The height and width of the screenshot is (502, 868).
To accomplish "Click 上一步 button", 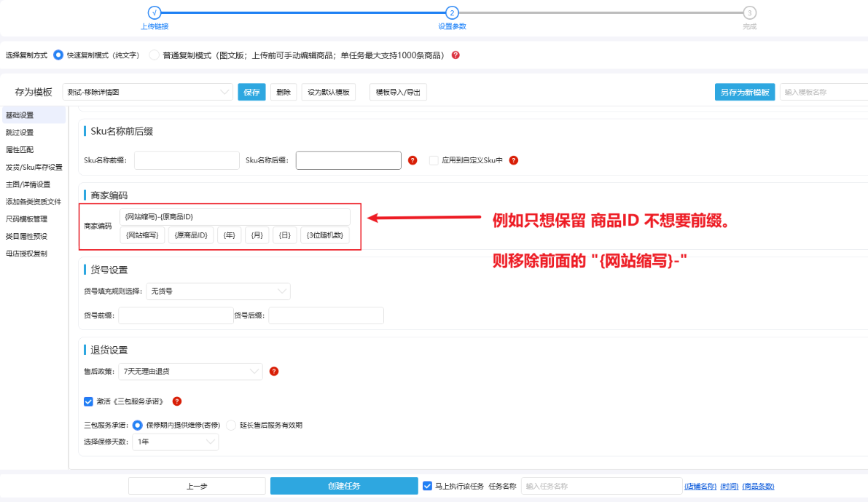I will coord(197,486).
